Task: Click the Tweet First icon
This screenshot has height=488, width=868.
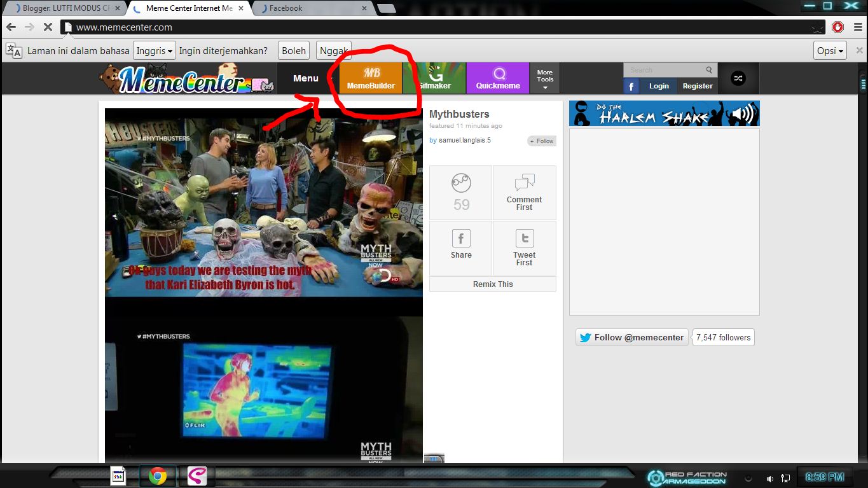Action: [x=525, y=247]
